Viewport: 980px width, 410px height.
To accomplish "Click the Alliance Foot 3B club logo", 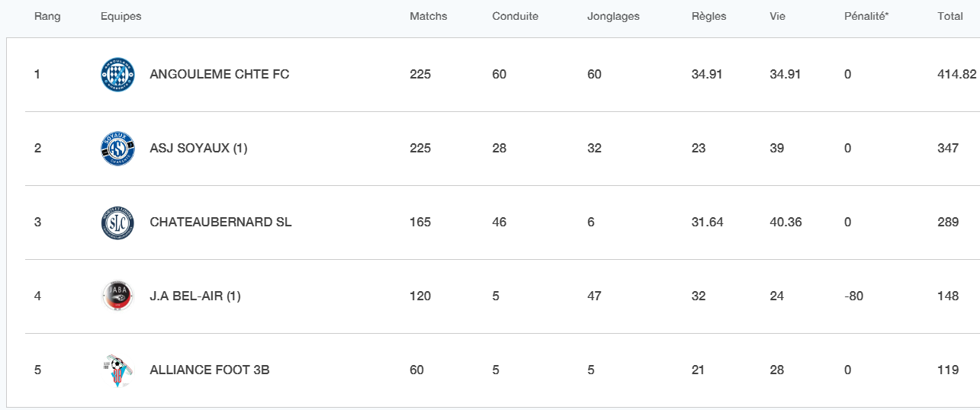I will tap(117, 370).
